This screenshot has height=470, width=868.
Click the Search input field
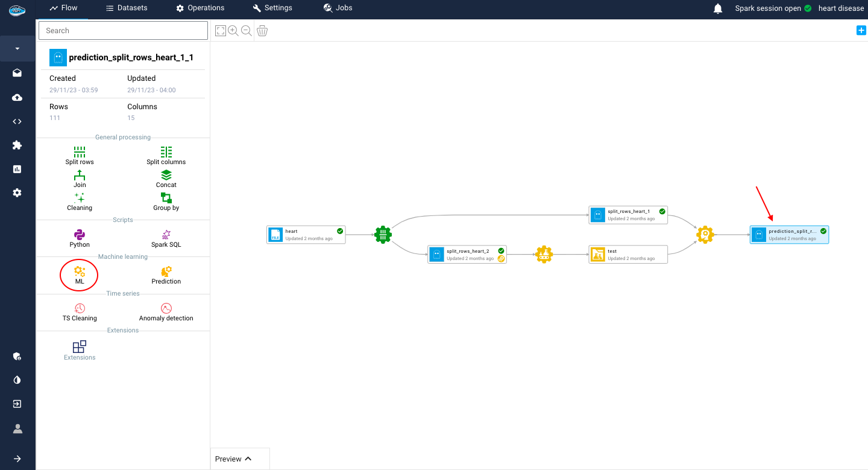(123, 31)
